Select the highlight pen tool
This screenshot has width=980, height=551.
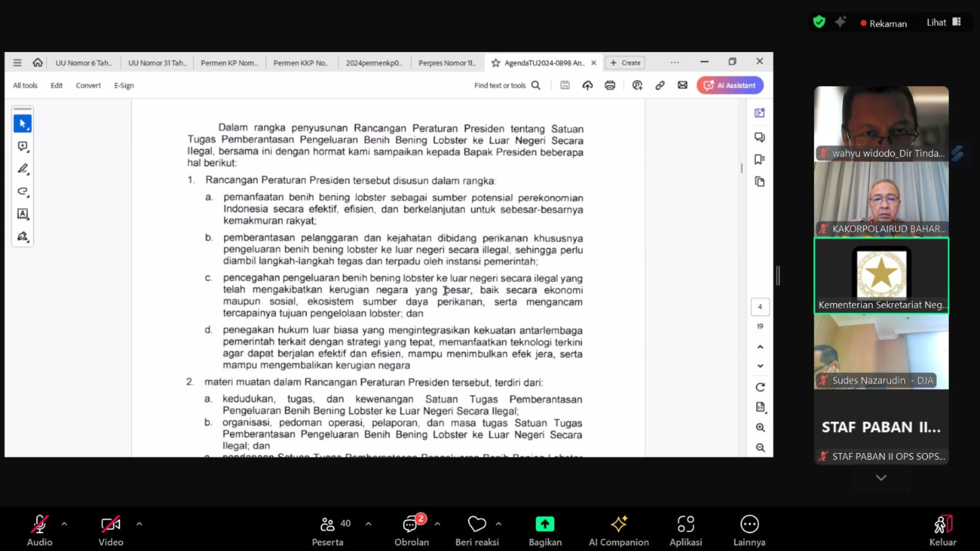tap(22, 169)
